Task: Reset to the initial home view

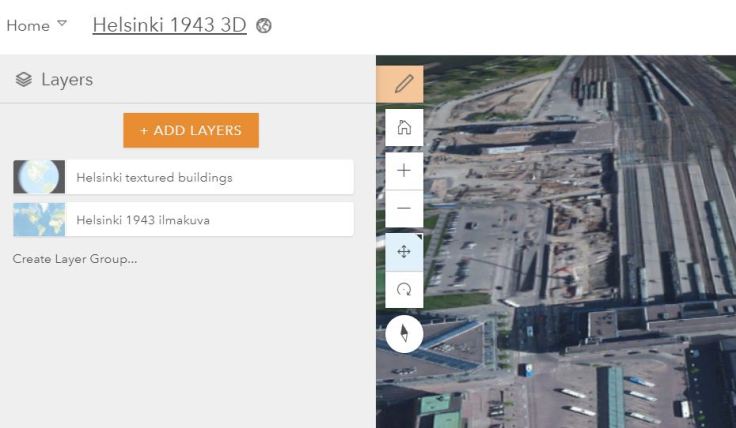Action: click(404, 128)
